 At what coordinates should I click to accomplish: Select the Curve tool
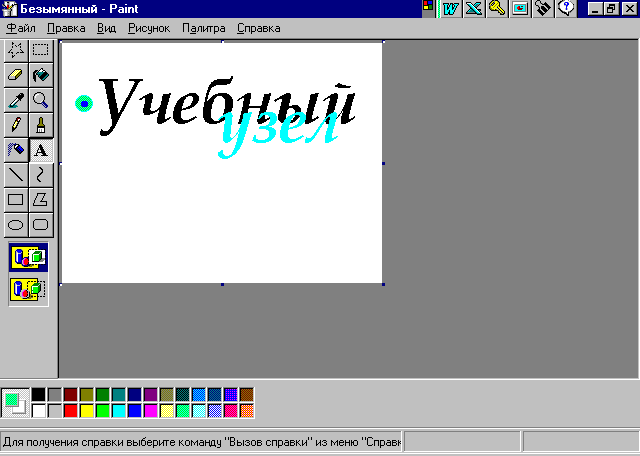pyautogui.click(x=41, y=175)
